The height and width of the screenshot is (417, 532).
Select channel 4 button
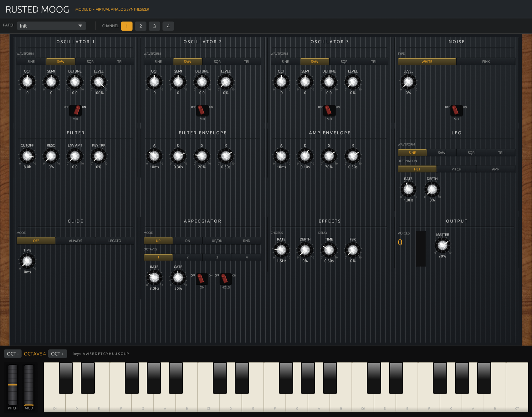[168, 26]
